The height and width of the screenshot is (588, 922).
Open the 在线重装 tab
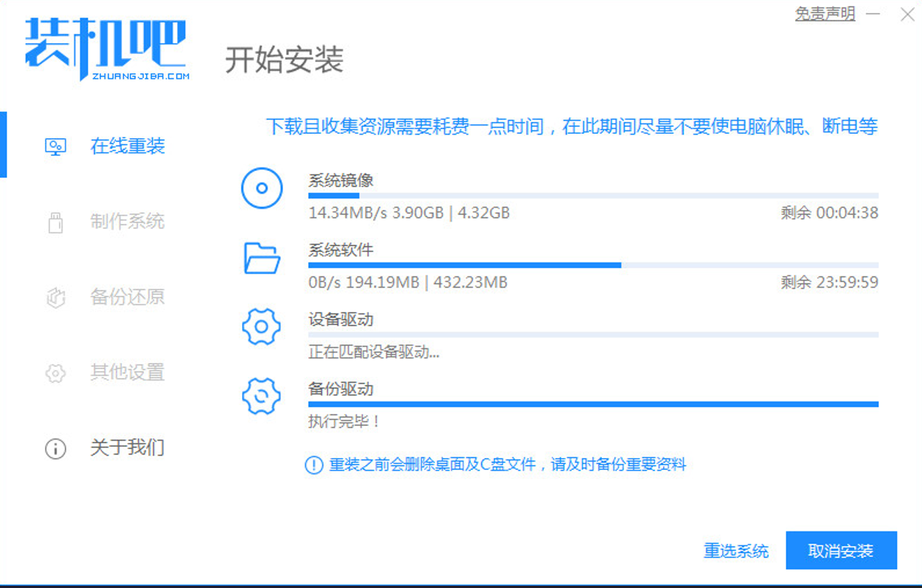click(x=128, y=146)
